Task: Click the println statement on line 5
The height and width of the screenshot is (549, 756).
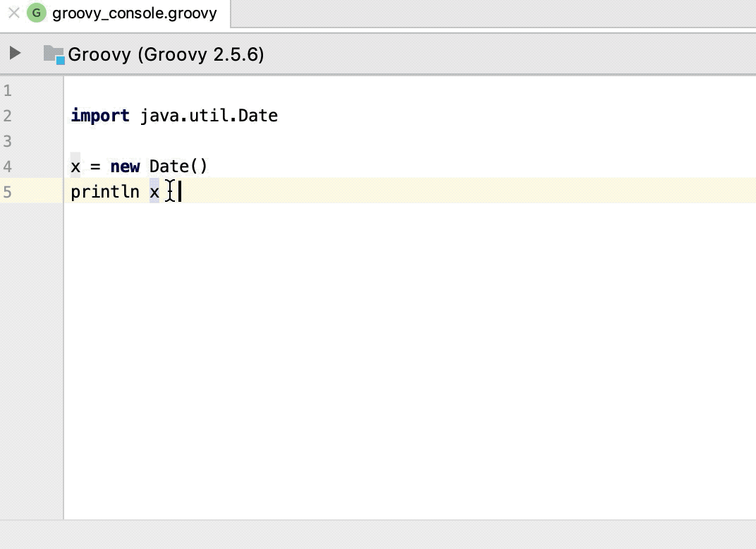Action: (104, 191)
